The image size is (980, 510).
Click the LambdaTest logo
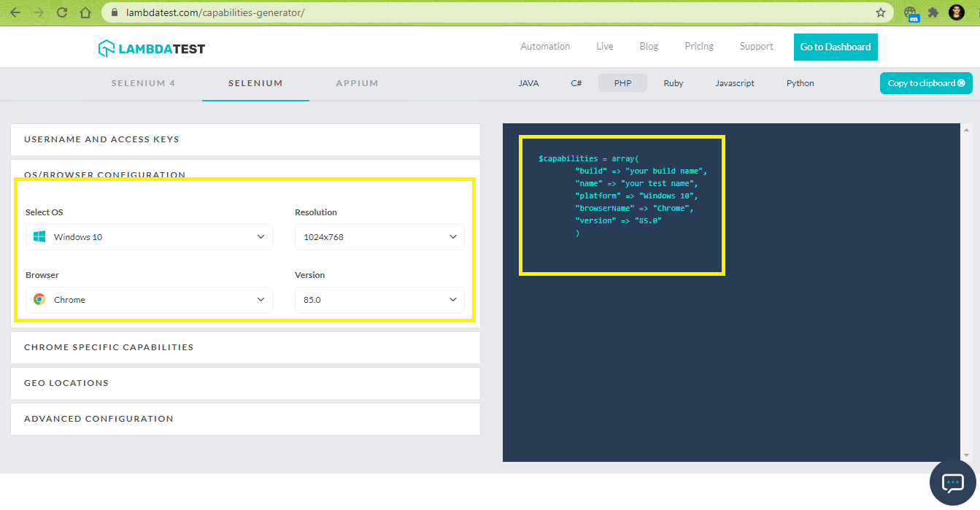[x=152, y=48]
